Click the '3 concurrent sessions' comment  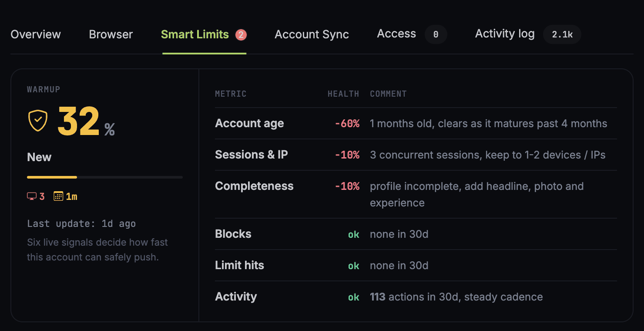click(x=488, y=155)
